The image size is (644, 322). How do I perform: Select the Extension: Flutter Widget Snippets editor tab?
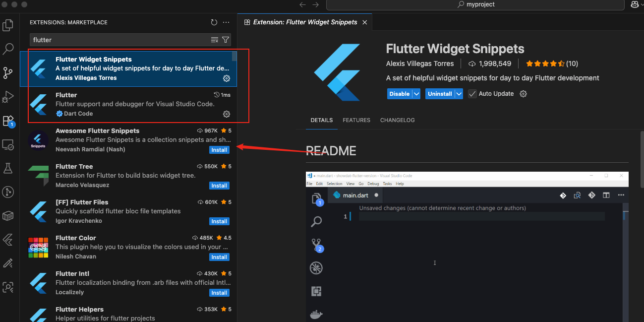(x=305, y=22)
